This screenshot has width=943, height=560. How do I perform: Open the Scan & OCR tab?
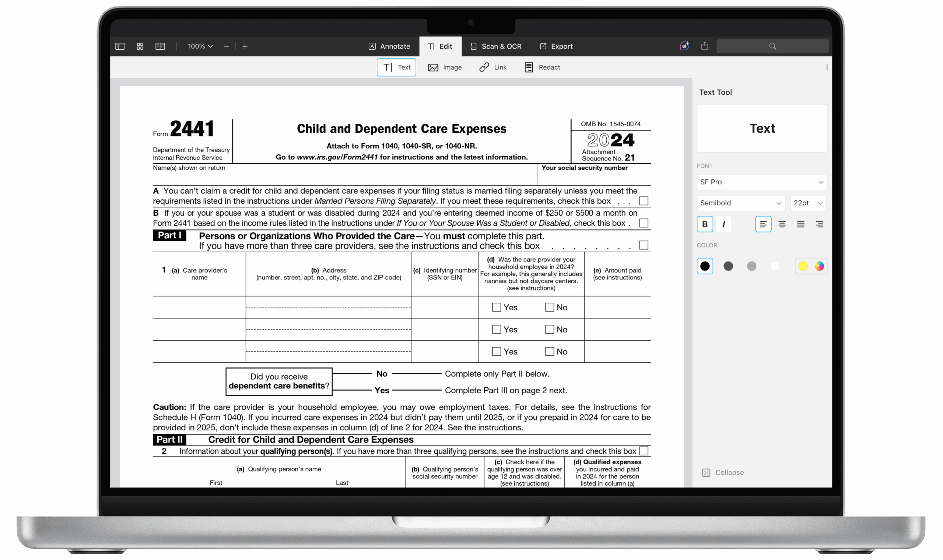click(496, 46)
